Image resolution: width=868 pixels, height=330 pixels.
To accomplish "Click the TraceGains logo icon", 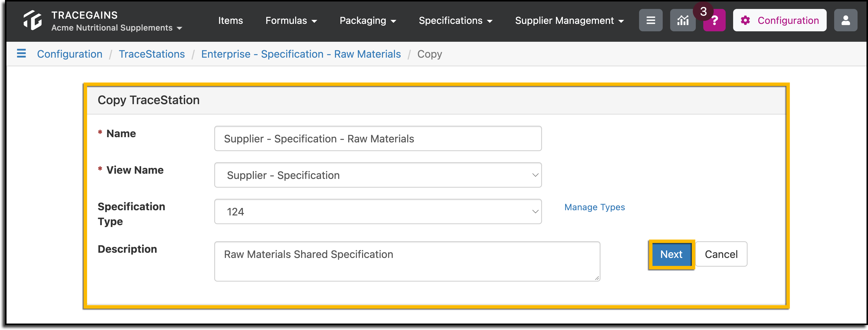I will (x=33, y=20).
